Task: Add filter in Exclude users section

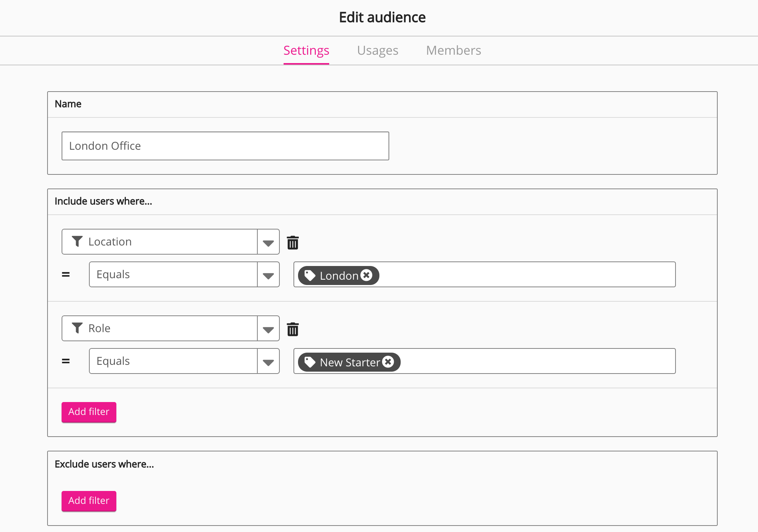Action: pos(89,501)
